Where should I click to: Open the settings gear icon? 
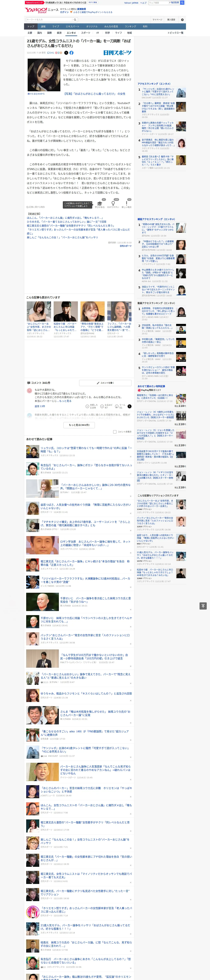point(182,20)
